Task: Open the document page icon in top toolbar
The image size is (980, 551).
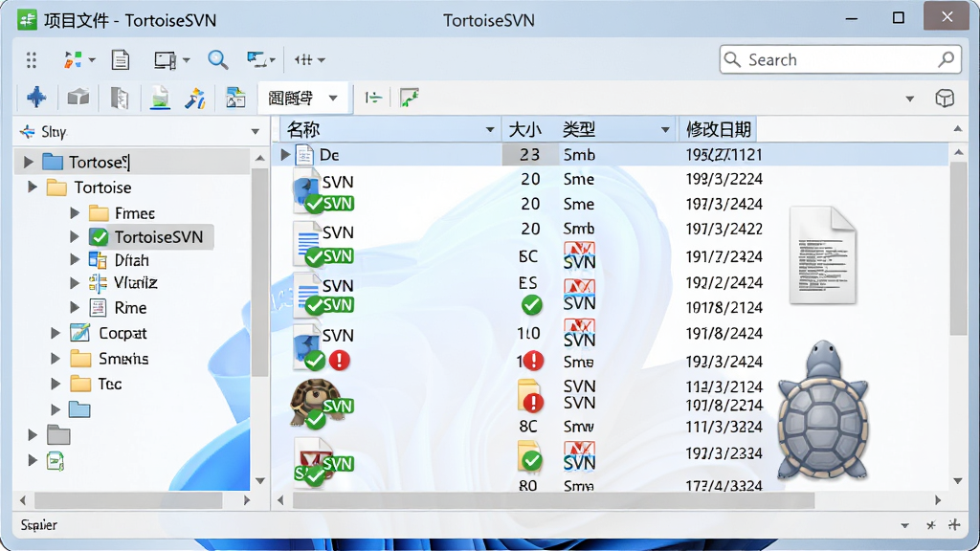Action: click(x=120, y=60)
